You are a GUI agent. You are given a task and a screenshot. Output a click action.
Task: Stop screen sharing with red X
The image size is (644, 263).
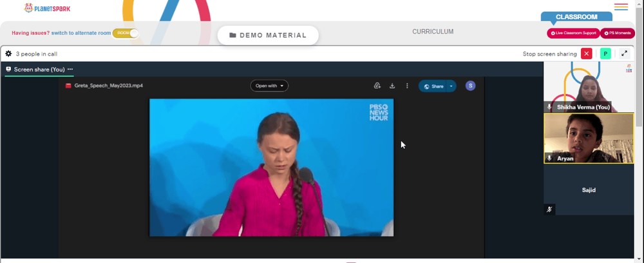click(587, 54)
